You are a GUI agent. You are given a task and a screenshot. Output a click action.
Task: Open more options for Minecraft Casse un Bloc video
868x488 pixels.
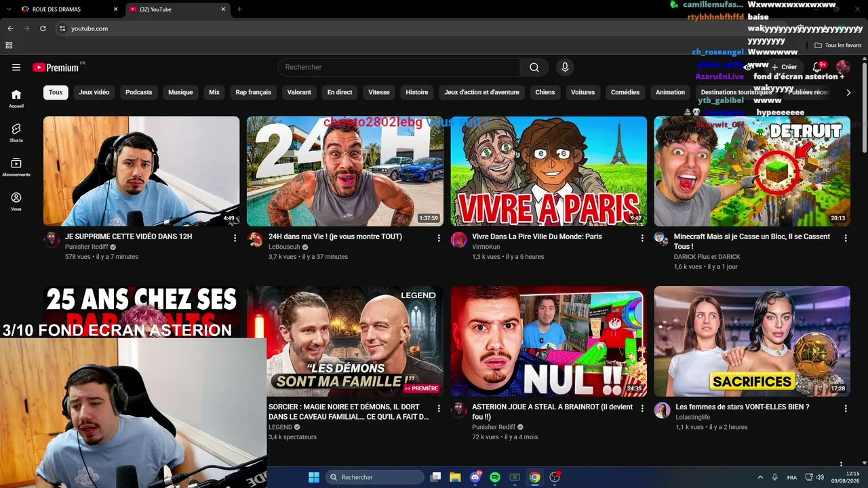(x=846, y=239)
